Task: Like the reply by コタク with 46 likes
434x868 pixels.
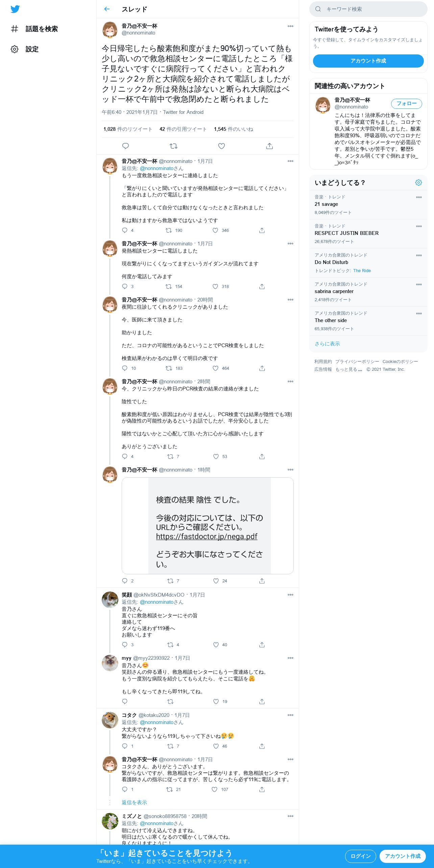Action: pos(216,746)
